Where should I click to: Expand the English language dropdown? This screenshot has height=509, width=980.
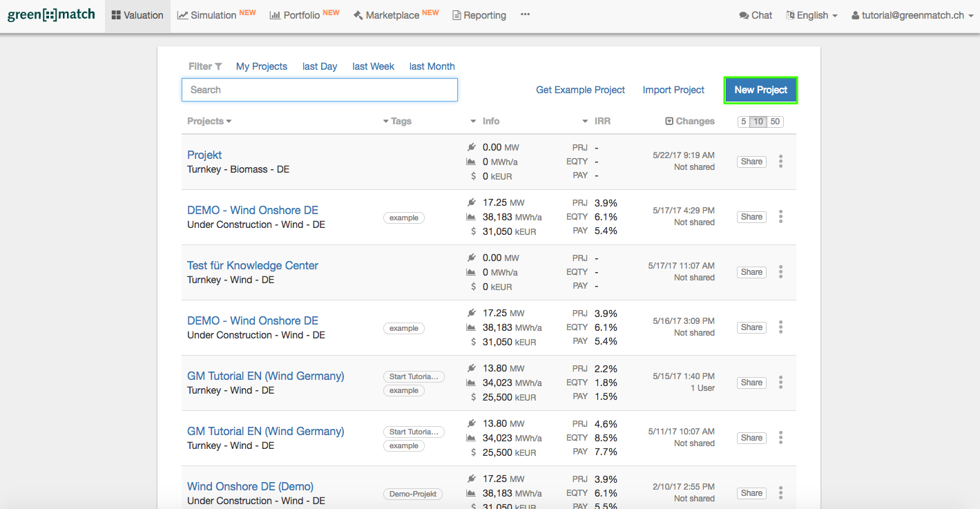(x=811, y=15)
